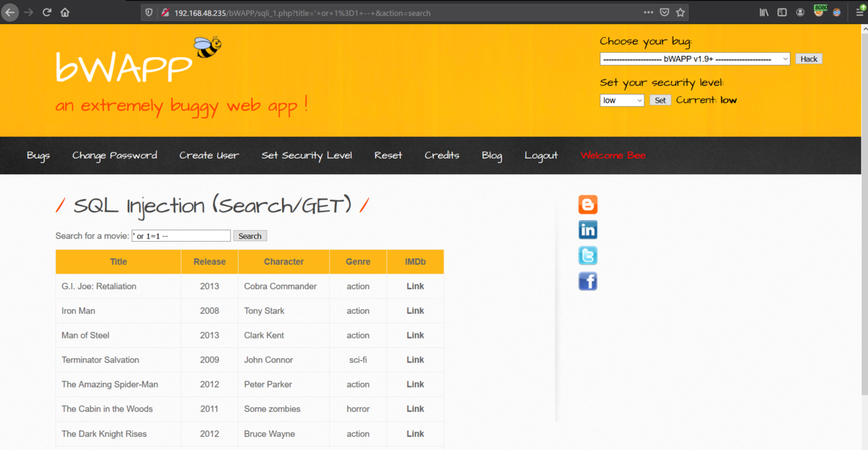Open the tracking protection shield icon

click(x=149, y=12)
